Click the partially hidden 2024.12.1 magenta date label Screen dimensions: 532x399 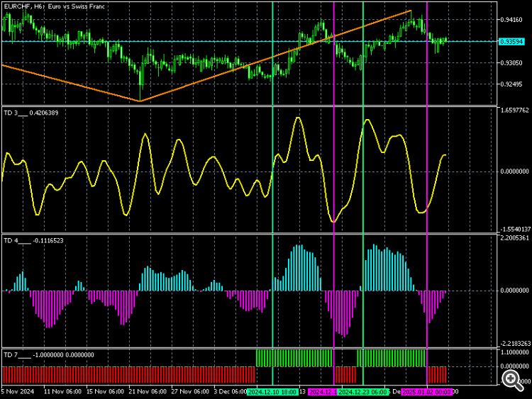point(323,392)
